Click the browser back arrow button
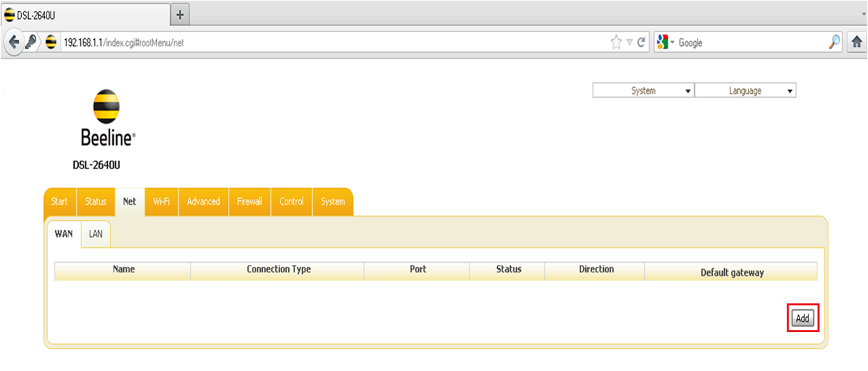The image size is (868, 371). click(14, 42)
